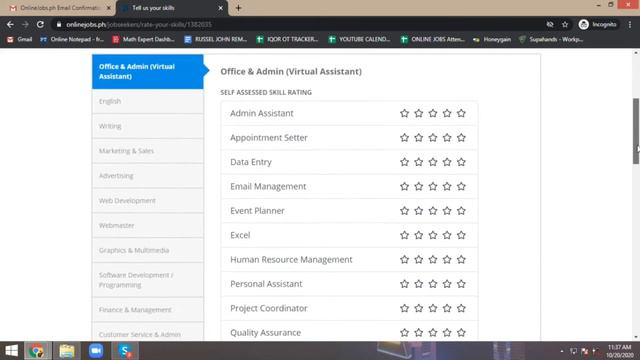Rate Event Planner with third star
Viewport: 640px width, 360px height.
click(x=433, y=211)
